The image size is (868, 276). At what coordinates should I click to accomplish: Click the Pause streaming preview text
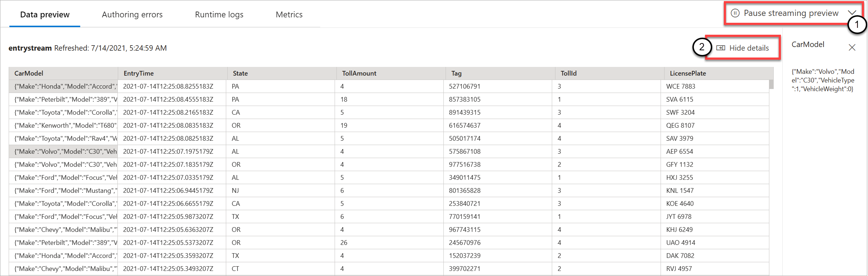click(791, 13)
